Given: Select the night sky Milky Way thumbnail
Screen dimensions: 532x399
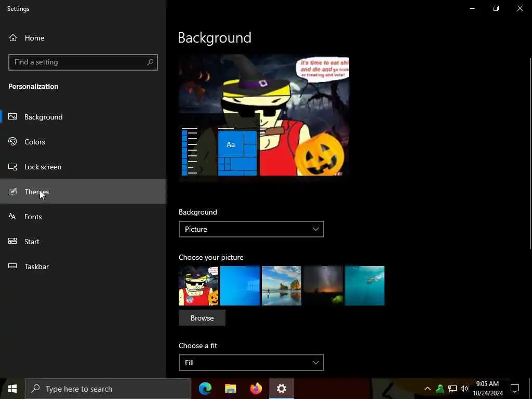Looking at the screenshot, I should [323, 286].
